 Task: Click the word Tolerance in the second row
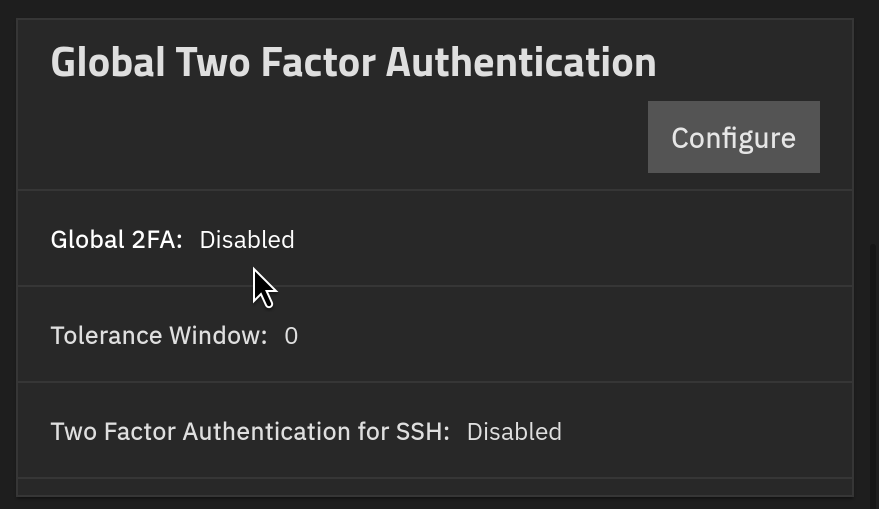pos(107,336)
